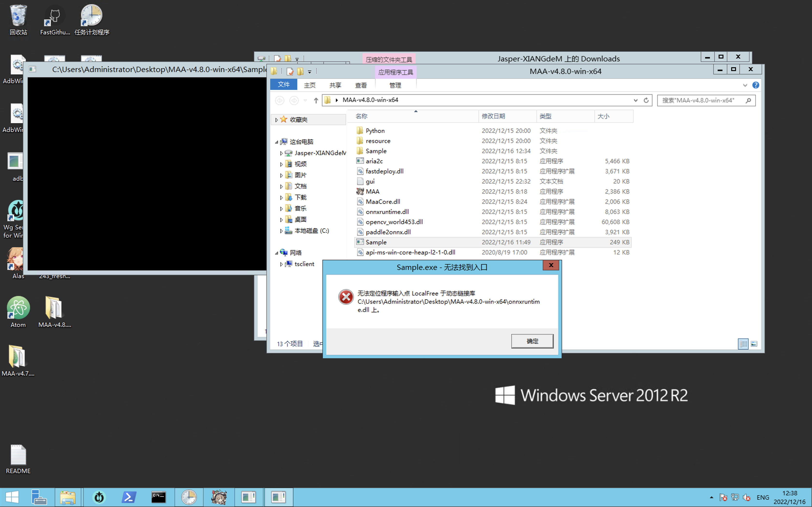
Task: Expand the ribbon with chevron arrow
Action: 745,85
